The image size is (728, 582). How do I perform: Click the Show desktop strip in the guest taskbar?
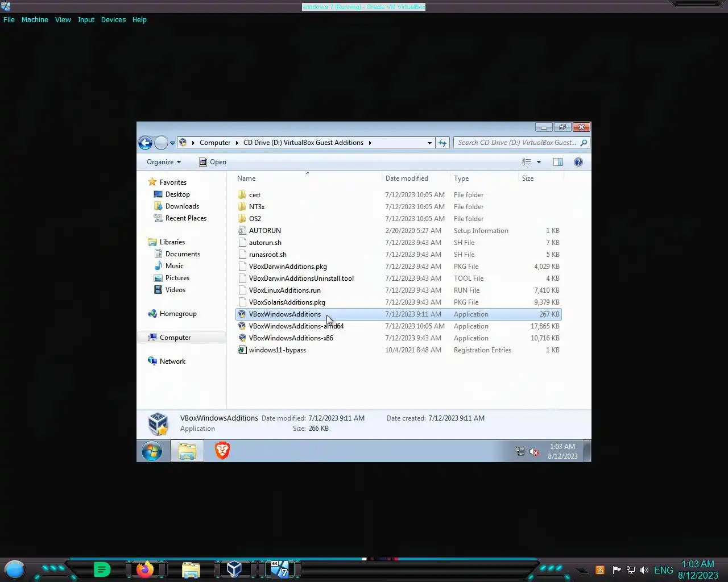pyautogui.click(x=588, y=451)
